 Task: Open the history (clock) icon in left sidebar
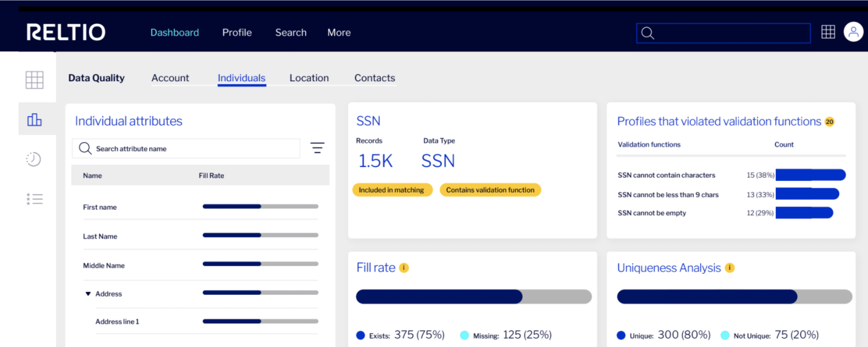34,159
